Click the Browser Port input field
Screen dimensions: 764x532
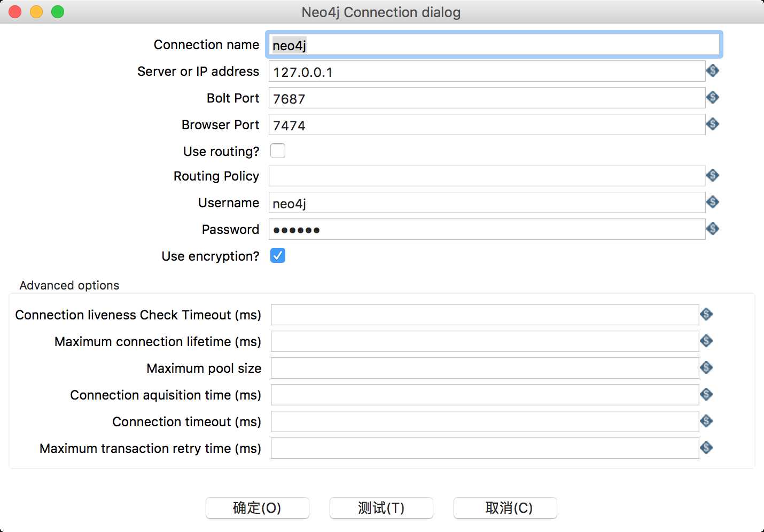(x=487, y=124)
